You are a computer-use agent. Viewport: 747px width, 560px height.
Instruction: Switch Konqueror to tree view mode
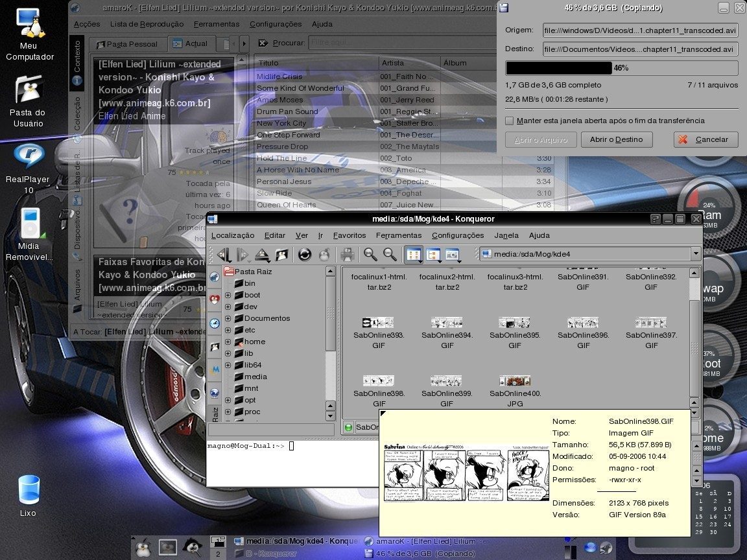pyautogui.click(x=433, y=254)
